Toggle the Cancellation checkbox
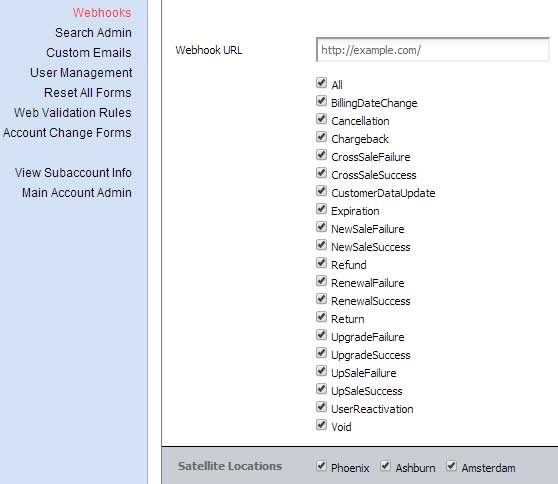The height and width of the screenshot is (484, 558). (321, 119)
